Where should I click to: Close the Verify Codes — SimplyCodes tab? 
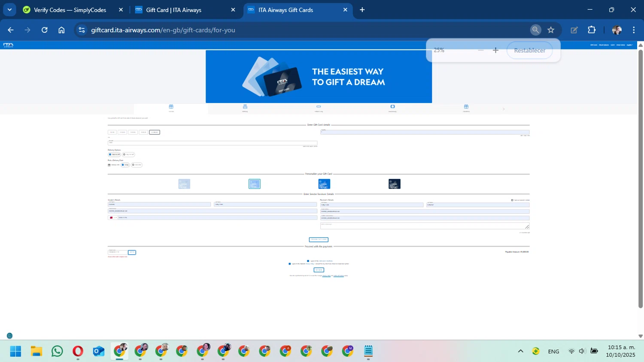121,9
